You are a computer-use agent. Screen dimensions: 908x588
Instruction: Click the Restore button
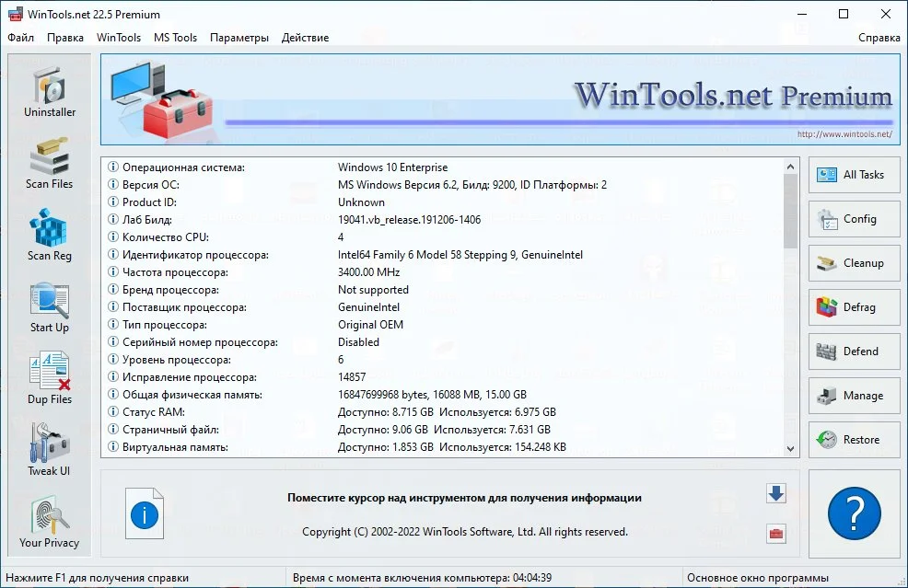pos(855,440)
